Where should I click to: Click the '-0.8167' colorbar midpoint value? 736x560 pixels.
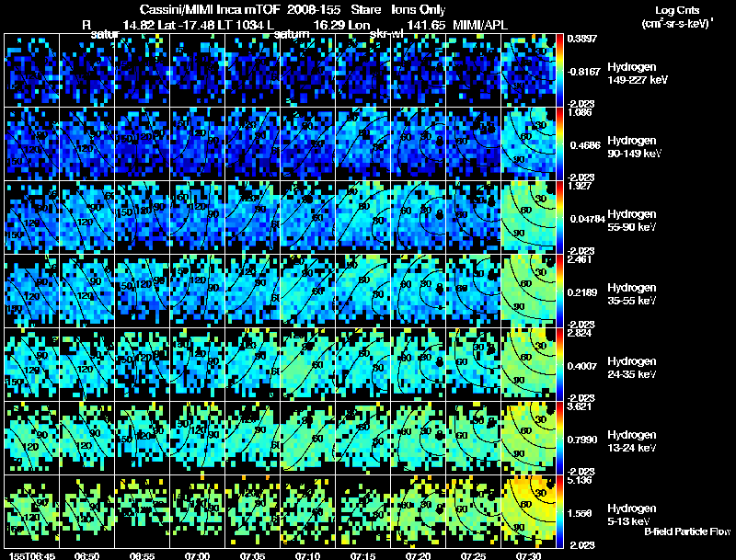tap(584, 72)
